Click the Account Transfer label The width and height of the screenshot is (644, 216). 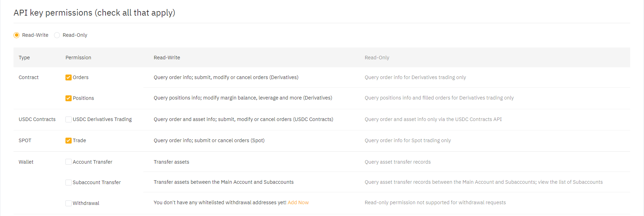(92, 162)
